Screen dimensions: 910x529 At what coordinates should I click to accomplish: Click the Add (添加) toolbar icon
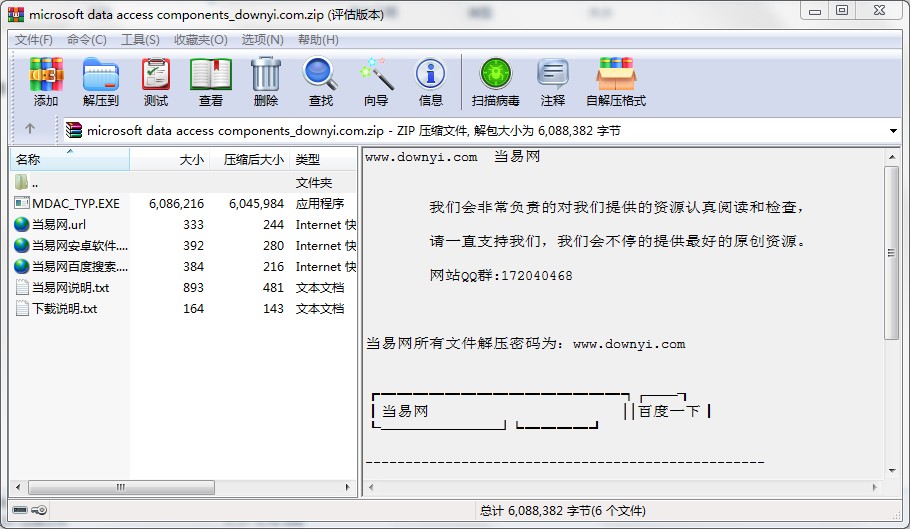pyautogui.click(x=46, y=75)
